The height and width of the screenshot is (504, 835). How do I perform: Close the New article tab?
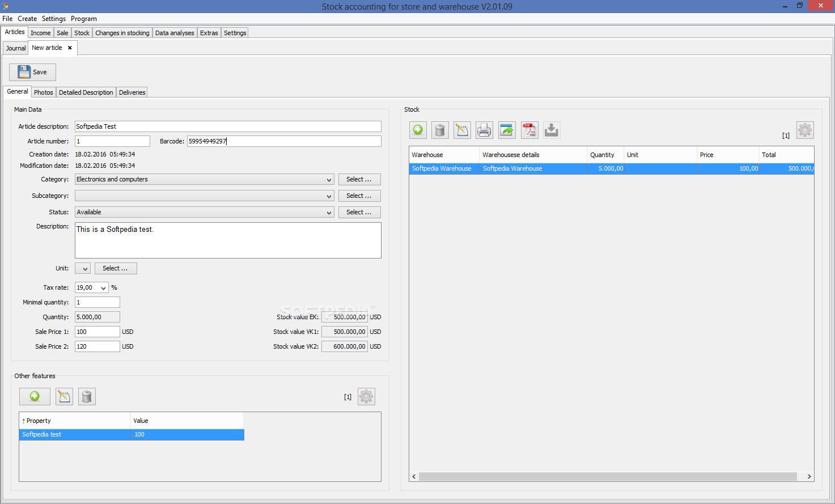click(70, 48)
